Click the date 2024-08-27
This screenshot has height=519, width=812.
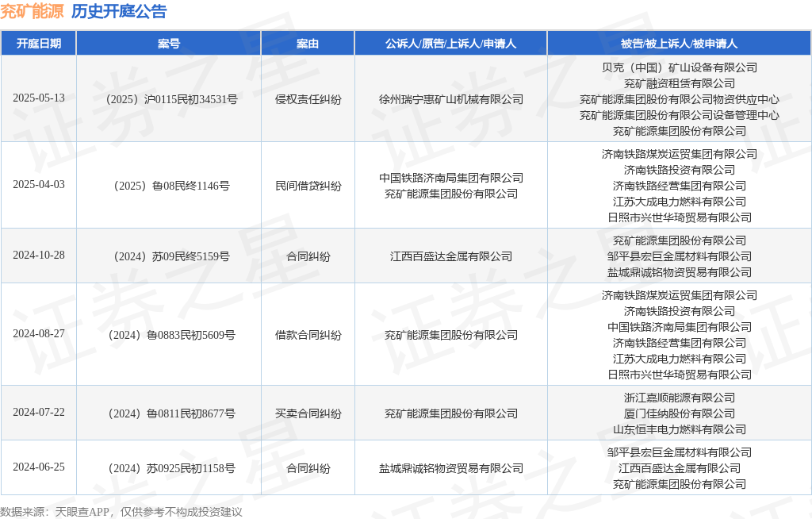point(39,333)
